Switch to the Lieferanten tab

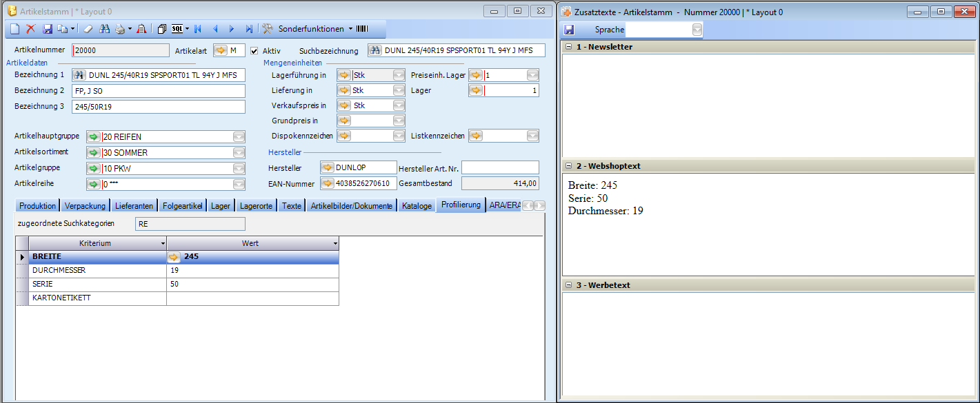[x=134, y=206]
